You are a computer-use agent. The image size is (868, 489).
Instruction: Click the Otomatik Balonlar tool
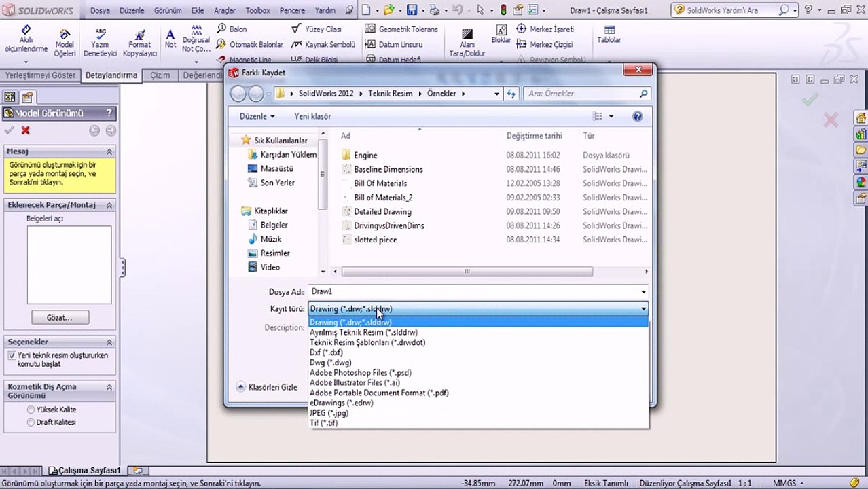pyautogui.click(x=250, y=44)
